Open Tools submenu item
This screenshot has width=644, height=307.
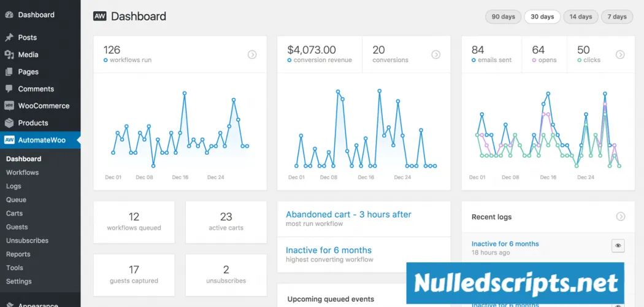click(x=14, y=268)
